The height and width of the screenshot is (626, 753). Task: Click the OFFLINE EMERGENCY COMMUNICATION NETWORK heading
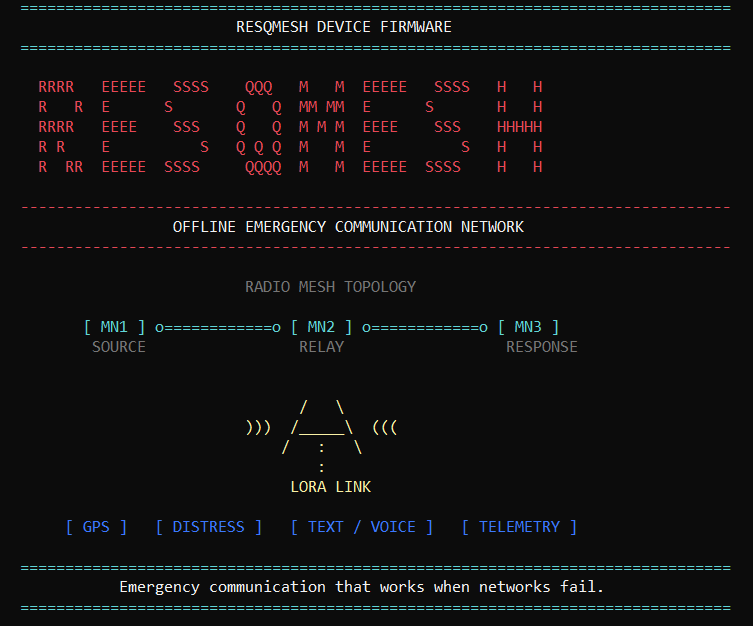point(348,227)
